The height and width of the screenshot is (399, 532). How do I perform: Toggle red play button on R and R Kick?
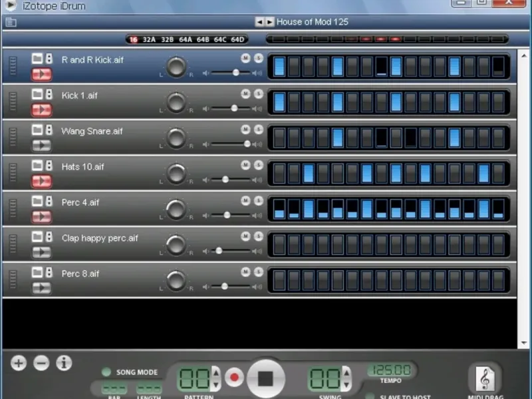click(x=42, y=74)
